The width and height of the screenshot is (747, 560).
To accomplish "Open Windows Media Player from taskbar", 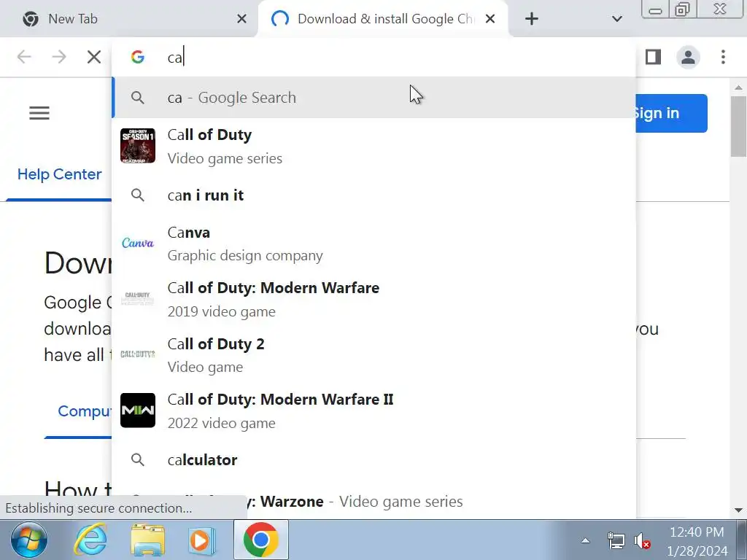I will [x=202, y=541].
